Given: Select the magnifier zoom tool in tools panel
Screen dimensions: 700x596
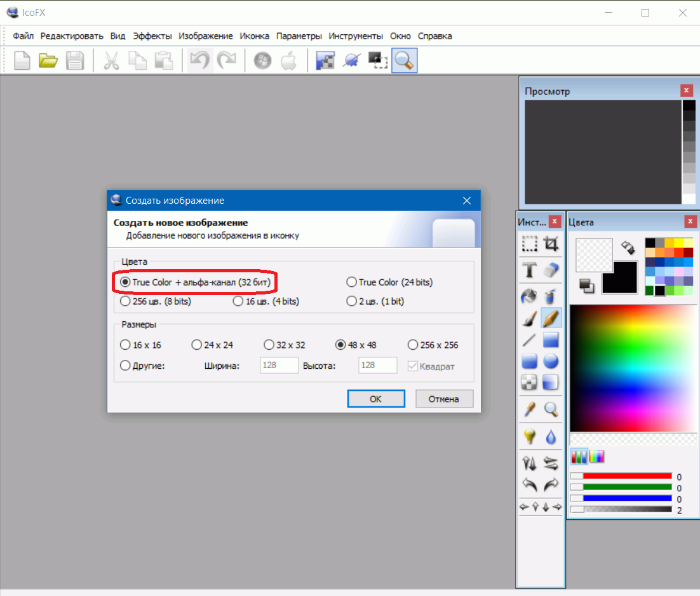Looking at the screenshot, I should pos(551,409).
